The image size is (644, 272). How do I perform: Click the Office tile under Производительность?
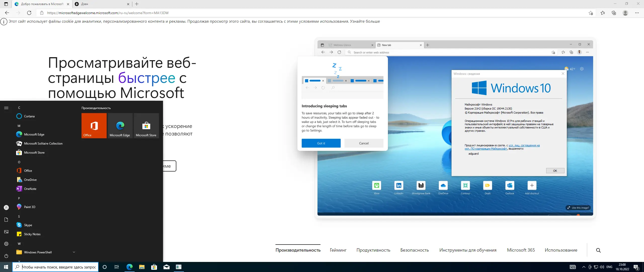pyautogui.click(x=94, y=125)
